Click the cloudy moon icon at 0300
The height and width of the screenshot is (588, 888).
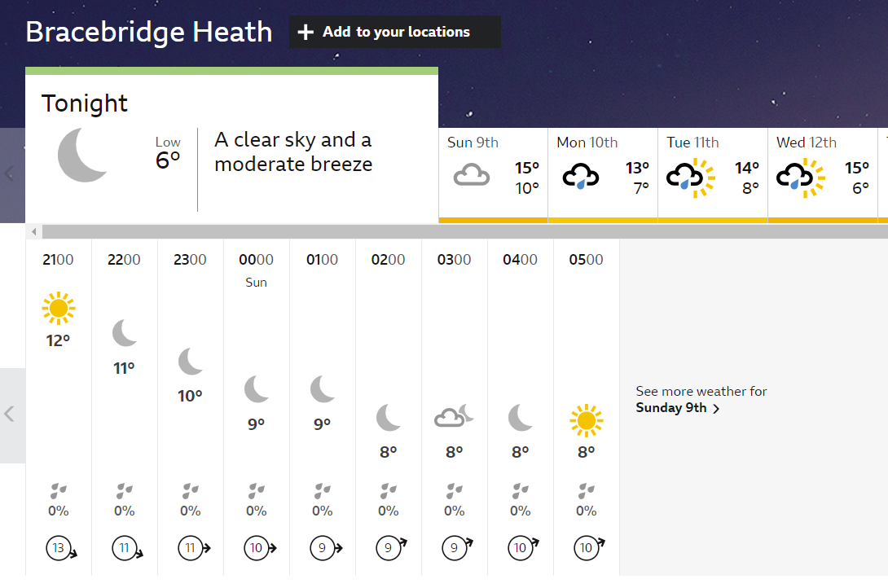point(454,416)
